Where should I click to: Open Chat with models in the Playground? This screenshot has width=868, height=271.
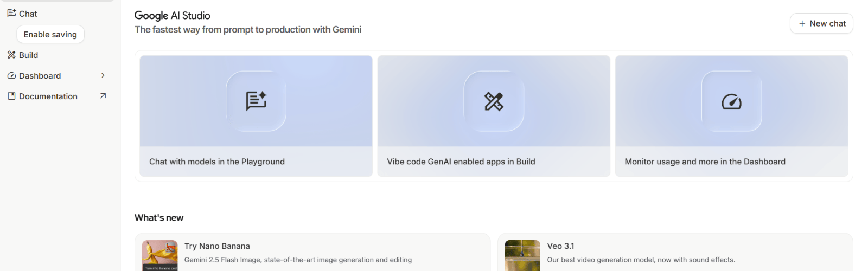(x=217, y=162)
